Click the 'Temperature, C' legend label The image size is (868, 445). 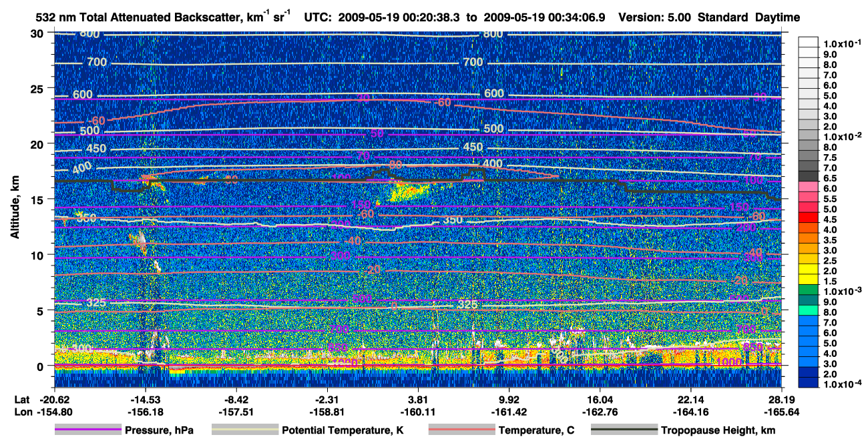pos(536,430)
